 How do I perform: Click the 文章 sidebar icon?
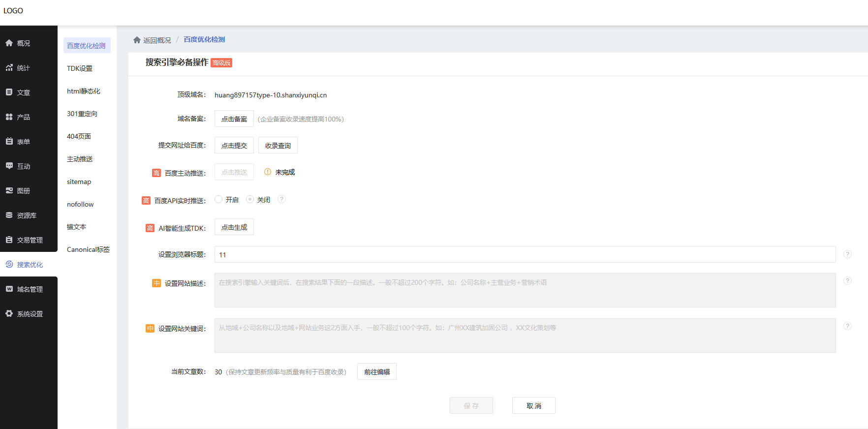(9, 92)
